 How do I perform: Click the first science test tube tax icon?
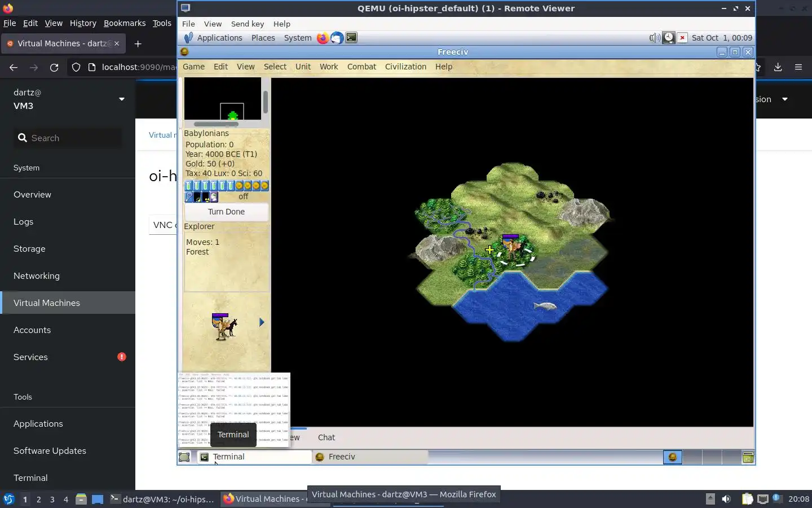tap(188, 186)
